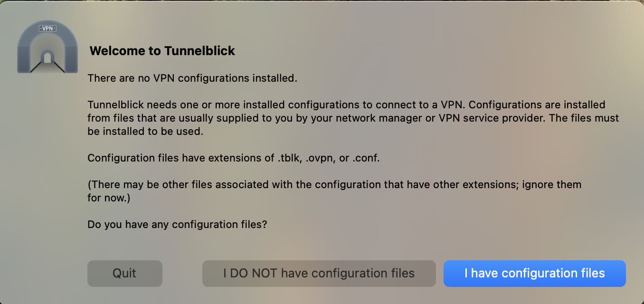Click the bright tunnel opening inside the icon
This screenshot has height=304, width=644.
(47, 58)
